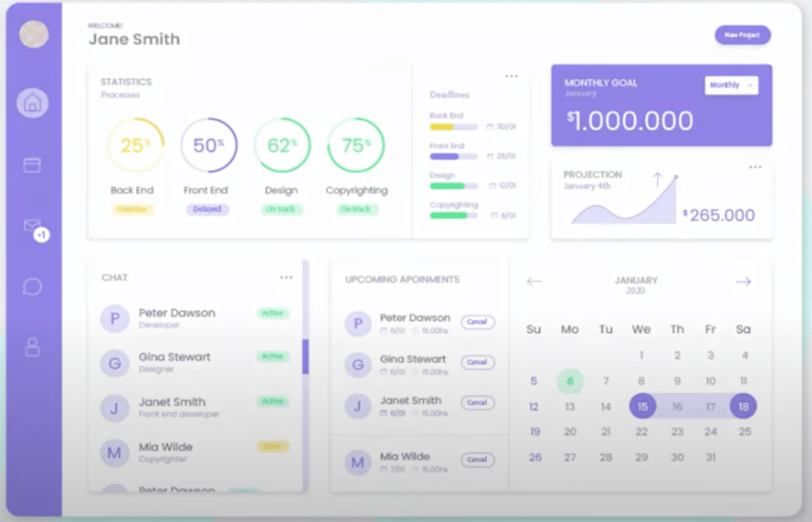Go to previous month with left arrow
The height and width of the screenshot is (522, 812).
(x=534, y=282)
